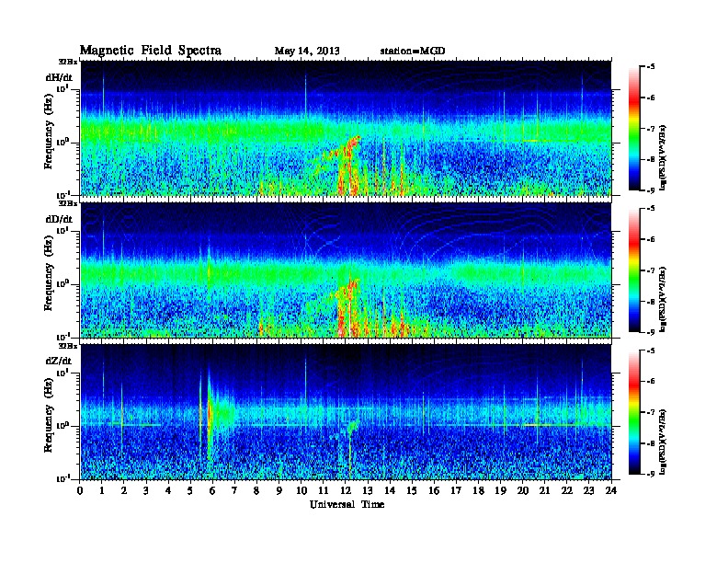Click the color bar beside the dZ/dt panel
This screenshot has width=728, height=563.
[634, 412]
